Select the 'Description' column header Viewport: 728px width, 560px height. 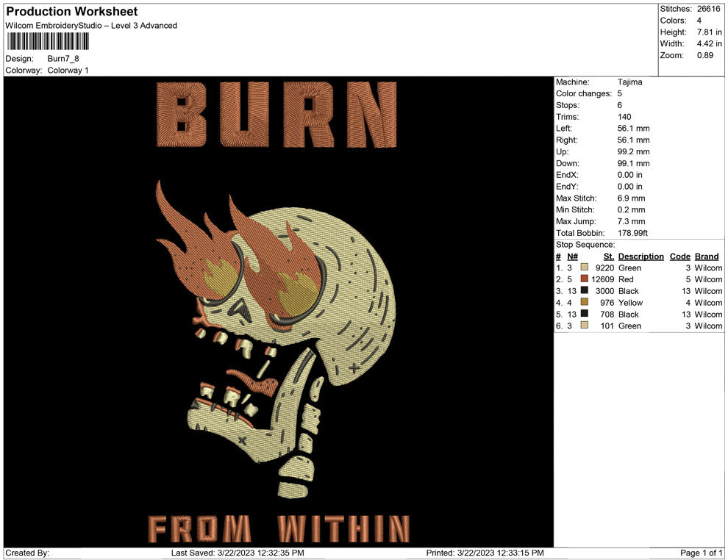pyautogui.click(x=641, y=256)
